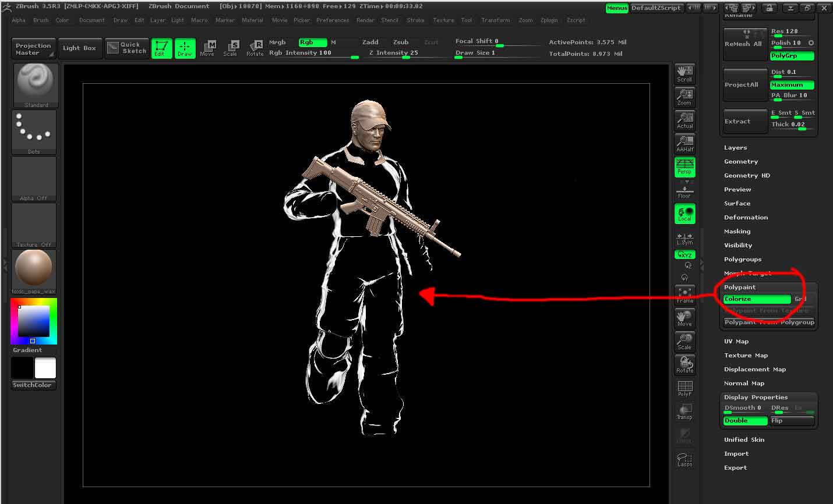This screenshot has width=833, height=504.
Task: Expand the UV Map subpalette
Action: [736, 342]
